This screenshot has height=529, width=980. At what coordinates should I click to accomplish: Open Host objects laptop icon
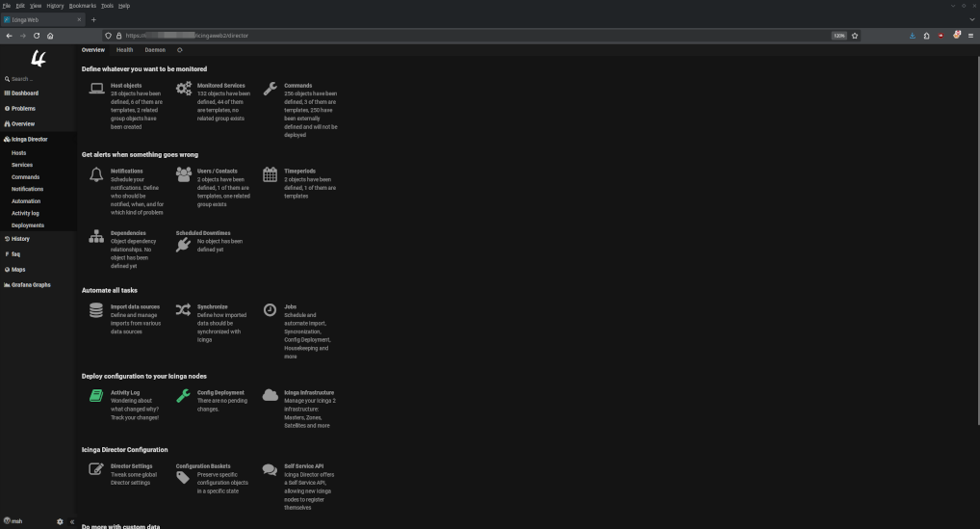coord(96,89)
